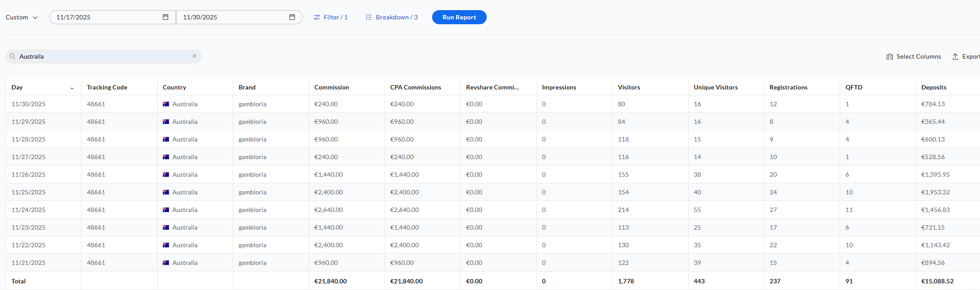Image resolution: width=980 pixels, height=290 pixels.
Task: Click the Select Columns icon
Action: click(x=889, y=56)
